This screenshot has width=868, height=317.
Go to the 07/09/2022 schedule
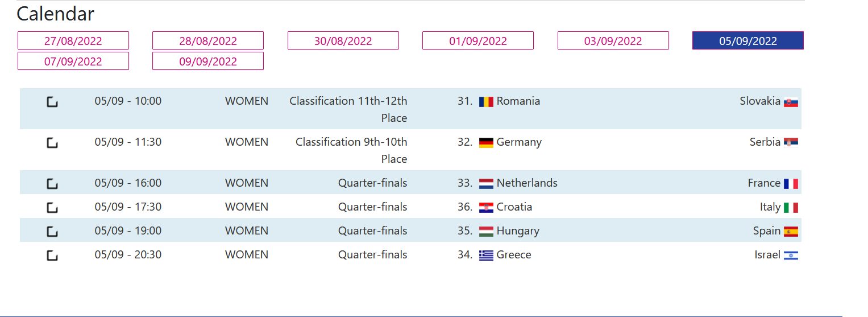[x=73, y=61]
